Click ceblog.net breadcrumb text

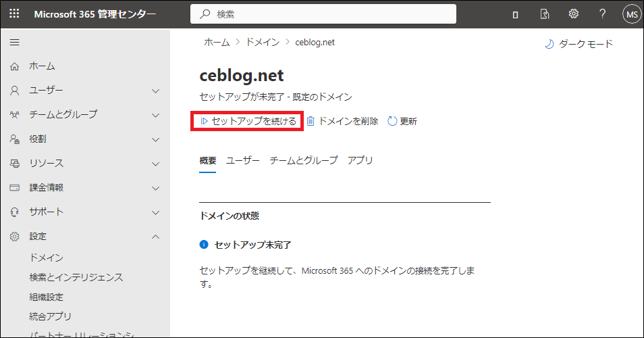(315, 43)
